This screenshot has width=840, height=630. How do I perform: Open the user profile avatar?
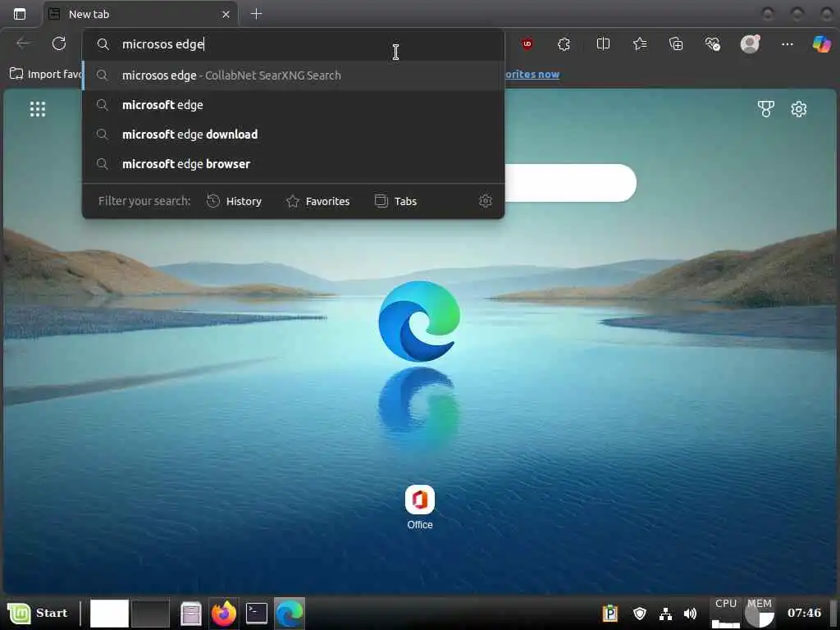click(x=750, y=43)
